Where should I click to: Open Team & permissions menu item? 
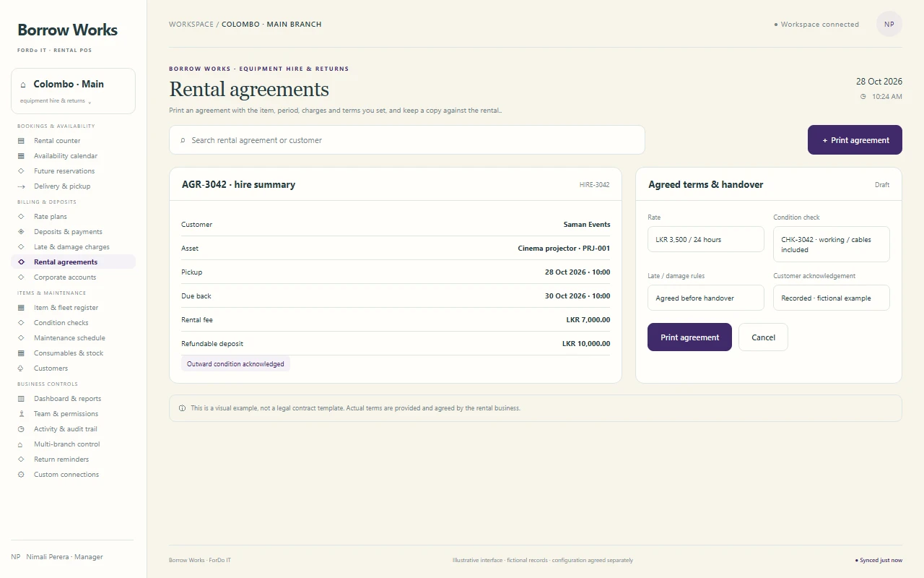point(73,414)
